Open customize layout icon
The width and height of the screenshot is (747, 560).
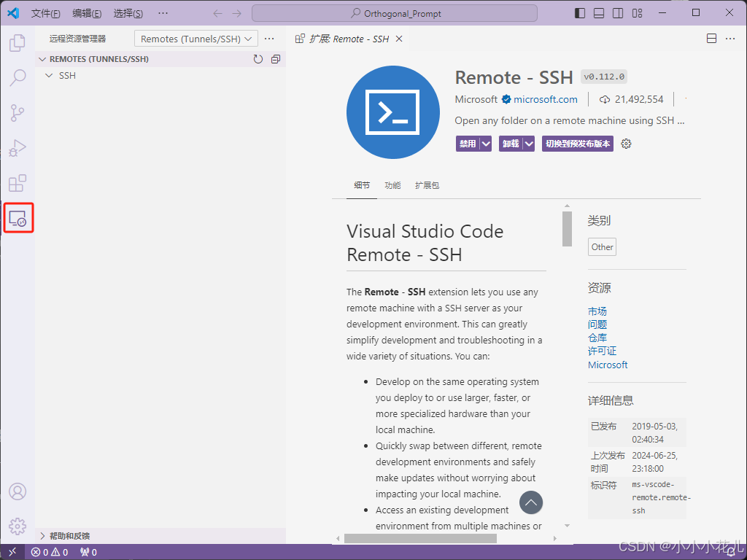(x=638, y=13)
